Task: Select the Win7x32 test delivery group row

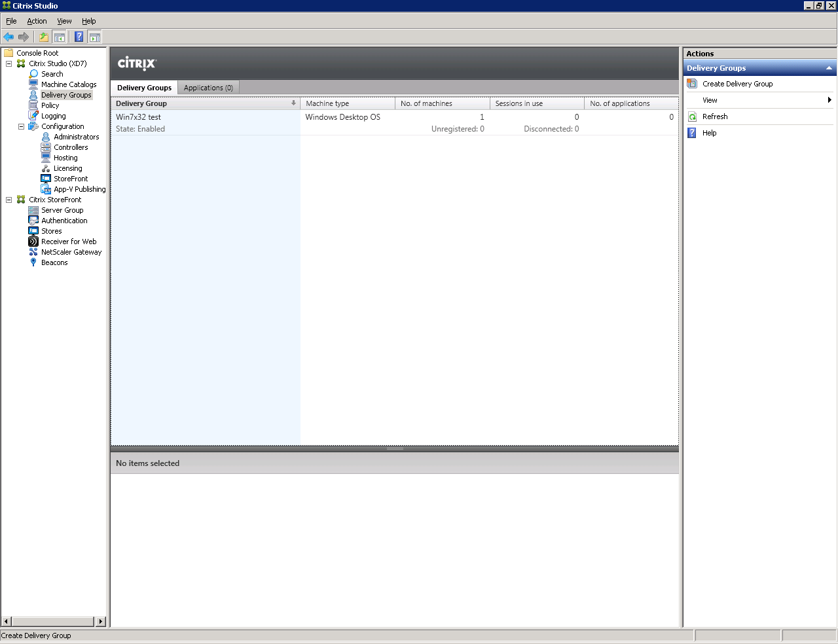Action: (x=395, y=123)
